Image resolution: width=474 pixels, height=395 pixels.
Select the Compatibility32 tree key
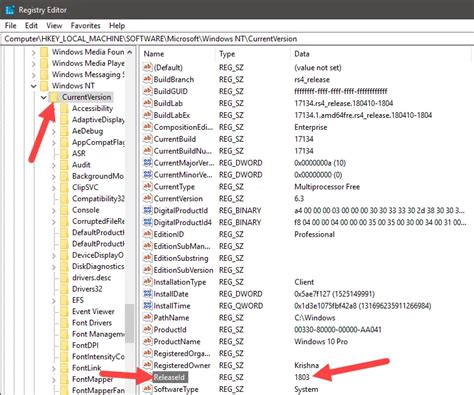point(98,199)
